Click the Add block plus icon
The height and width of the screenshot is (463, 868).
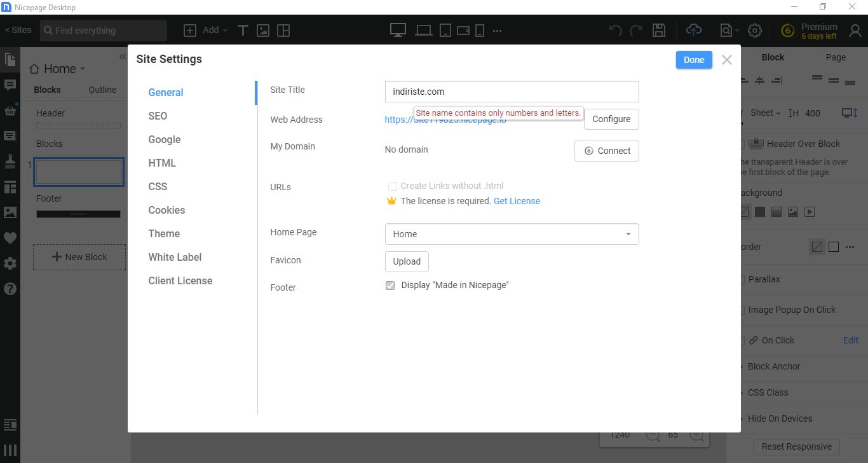click(189, 31)
